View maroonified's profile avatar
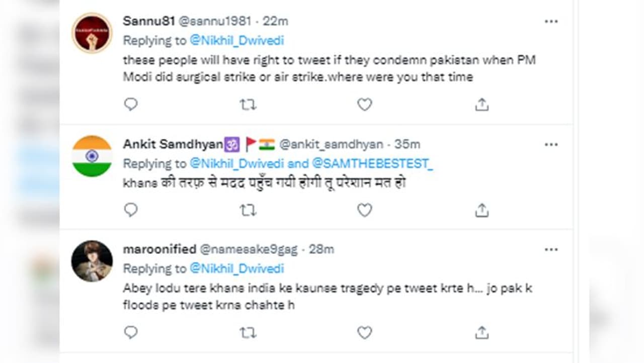The width and height of the screenshot is (644, 363). (x=92, y=261)
